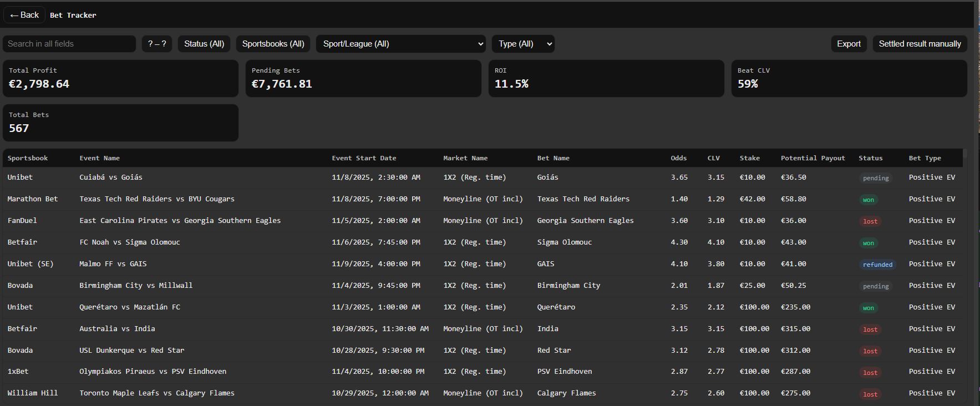Image resolution: width=980 pixels, height=406 pixels.
Task: Click pending status on Birmingham City row
Action: [876, 286]
